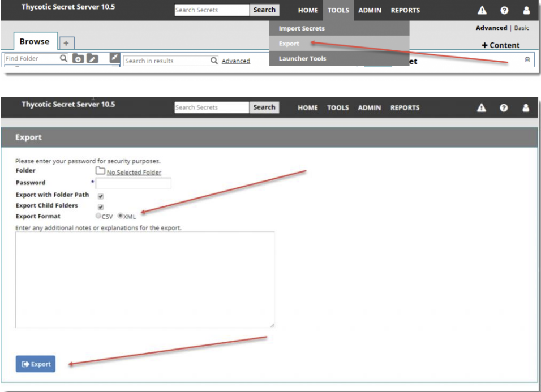Select the Browse tab
Image resolution: width=541 pixels, height=392 pixels.
coord(35,41)
